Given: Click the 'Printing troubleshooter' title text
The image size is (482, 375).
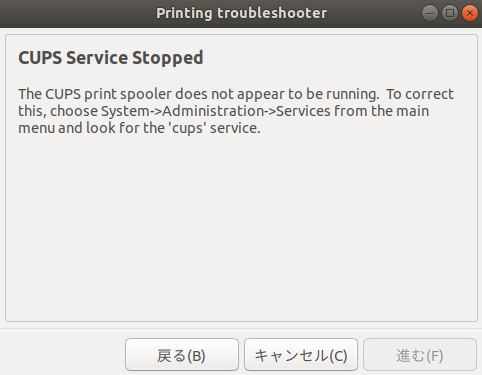Looking at the screenshot, I should [x=241, y=14].
